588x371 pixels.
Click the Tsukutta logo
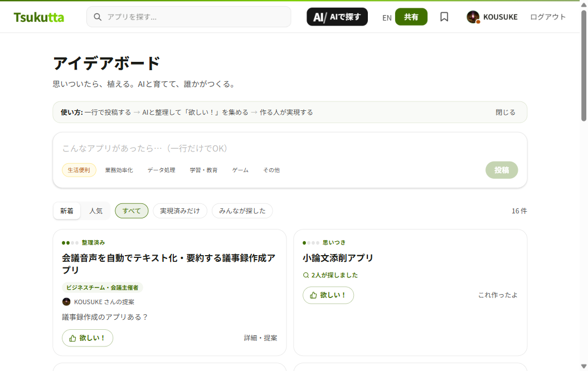pos(39,17)
